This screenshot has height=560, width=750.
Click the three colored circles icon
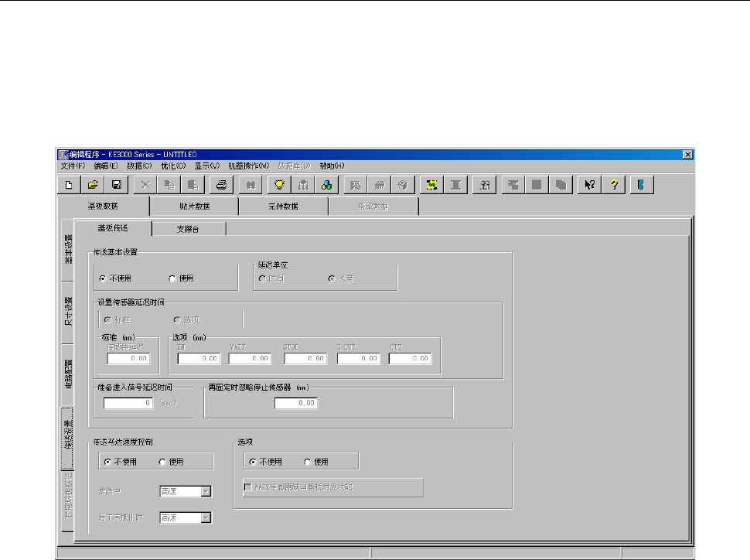pyautogui.click(x=327, y=185)
